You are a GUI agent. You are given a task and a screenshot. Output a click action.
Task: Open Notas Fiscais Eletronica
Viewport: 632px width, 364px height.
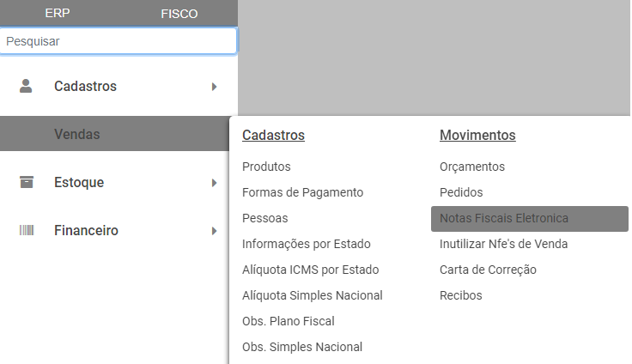[503, 218]
